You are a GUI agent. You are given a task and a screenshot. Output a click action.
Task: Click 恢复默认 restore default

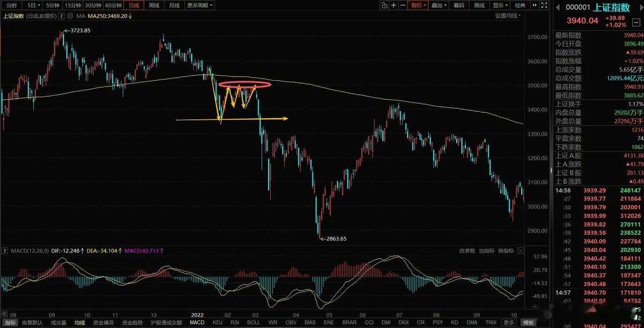(x=32, y=322)
